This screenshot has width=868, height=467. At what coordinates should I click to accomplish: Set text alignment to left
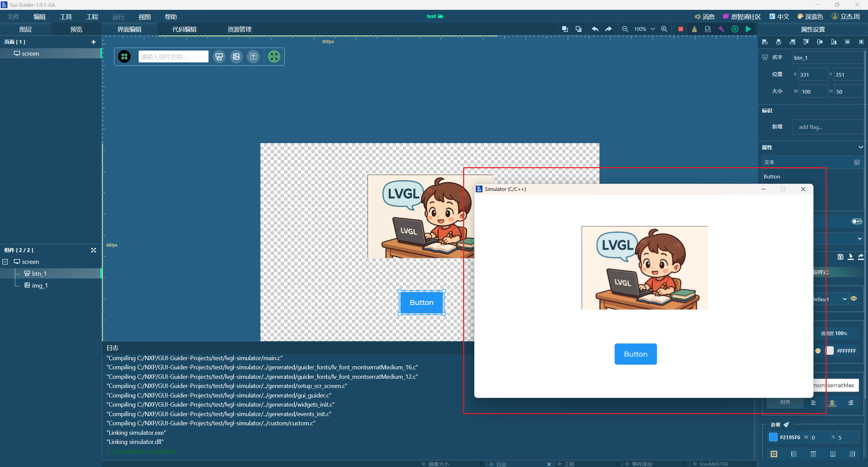tap(814, 403)
